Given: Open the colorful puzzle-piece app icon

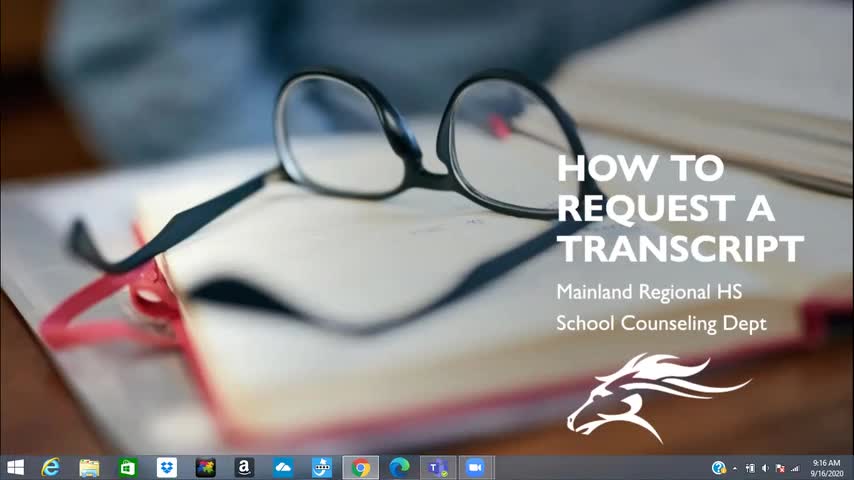Looking at the screenshot, I should point(205,467).
